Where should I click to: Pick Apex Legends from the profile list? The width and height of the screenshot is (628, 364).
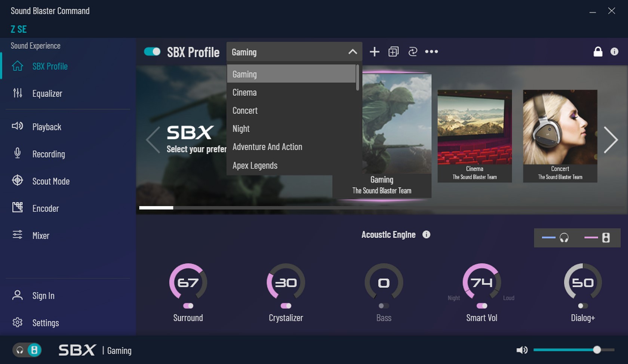pos(291,165)
